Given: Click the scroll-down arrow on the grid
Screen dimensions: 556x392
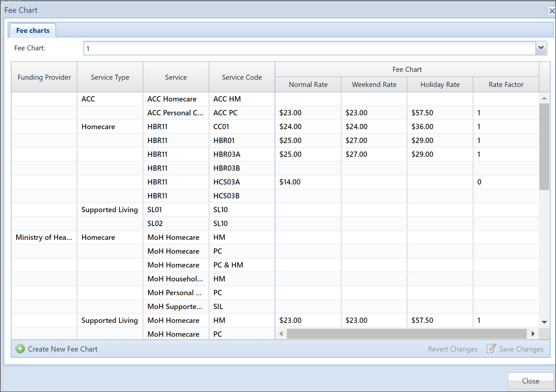Looking at the screenshot, I should pyautogui.click(x=544, y=322).
